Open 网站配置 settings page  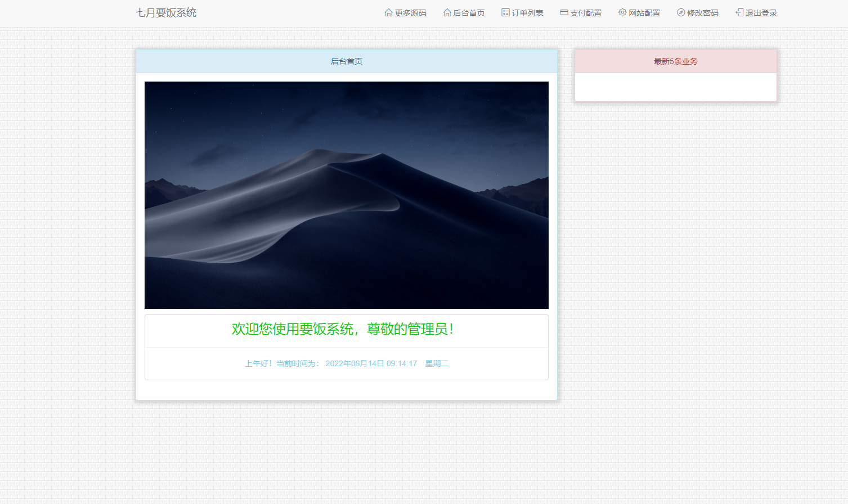point(644,12)
